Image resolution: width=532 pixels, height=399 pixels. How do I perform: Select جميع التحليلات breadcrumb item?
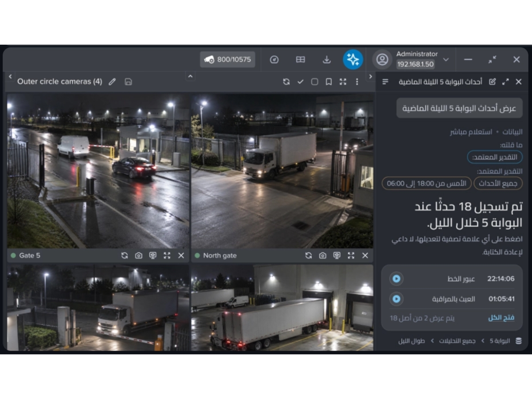click(x=458, y=341)
